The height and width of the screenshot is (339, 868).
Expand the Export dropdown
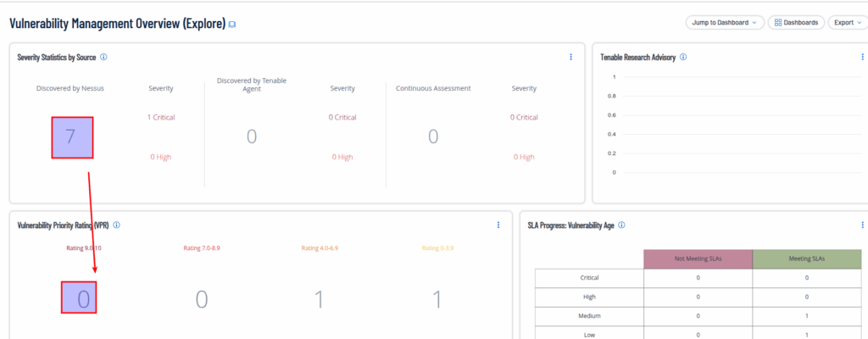[847, 23]
